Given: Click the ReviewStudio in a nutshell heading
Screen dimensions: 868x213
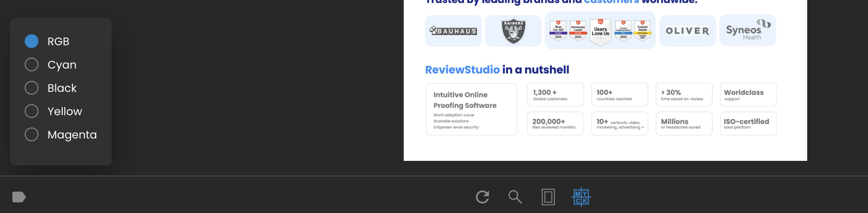Looking at the screenshot, I should coord(497,70).
